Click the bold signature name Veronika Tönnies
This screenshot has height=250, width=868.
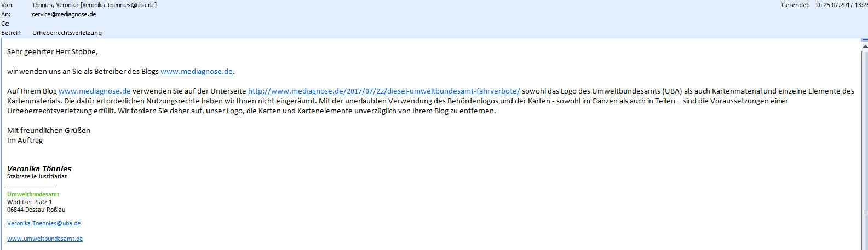(39, 168)
